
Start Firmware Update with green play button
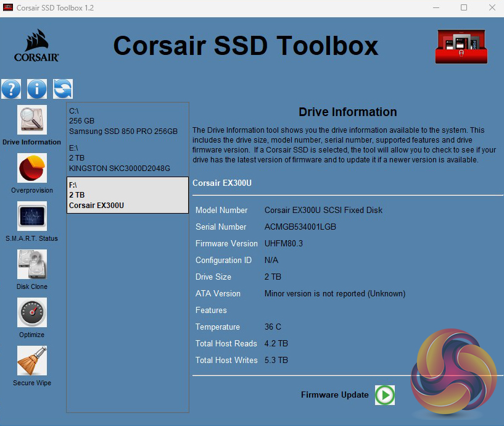(x=385, y=395)
